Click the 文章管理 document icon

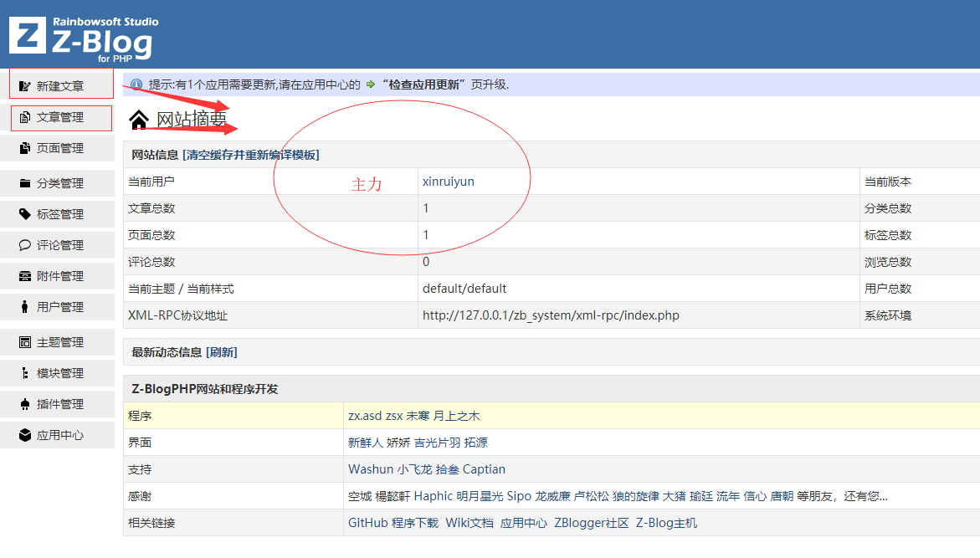[25, 117]
